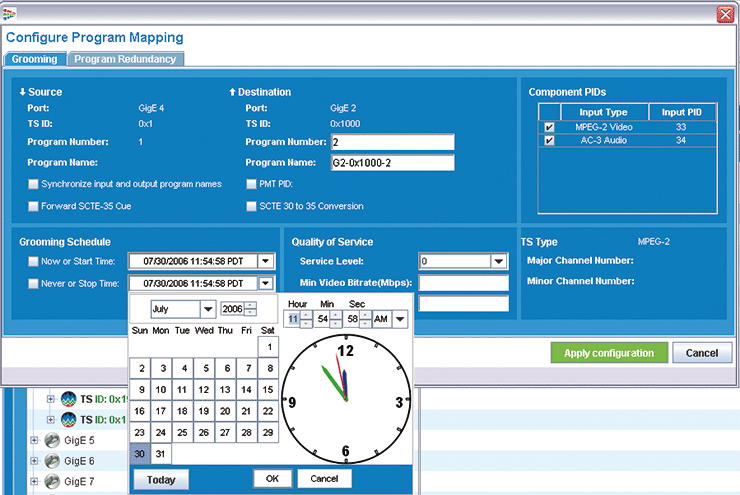Increment the Hour spinner up arrow
Image resolution: width=740 pixels, height=495 pixels.
click(306, 315)
